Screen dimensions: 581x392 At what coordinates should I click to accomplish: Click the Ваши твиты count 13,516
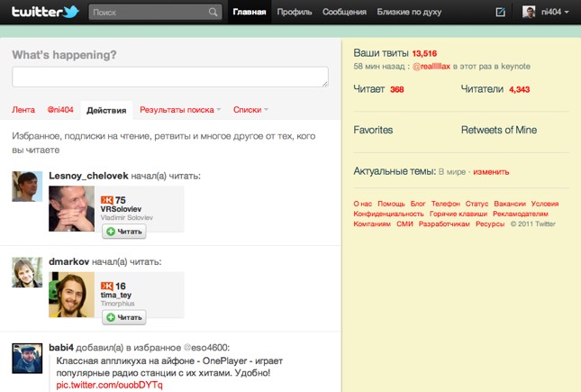(424, 54)
